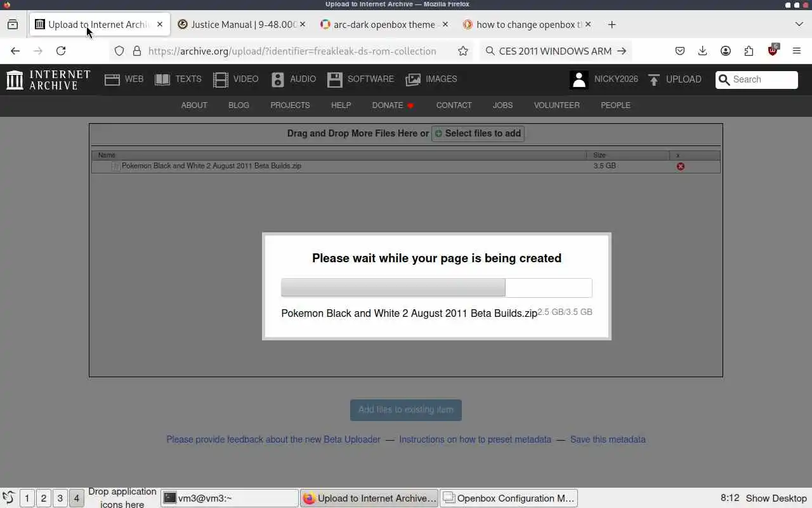Screen dimensions: 812x508
Task: Open the JOBS menu item
Action: [x=502, y=105]
